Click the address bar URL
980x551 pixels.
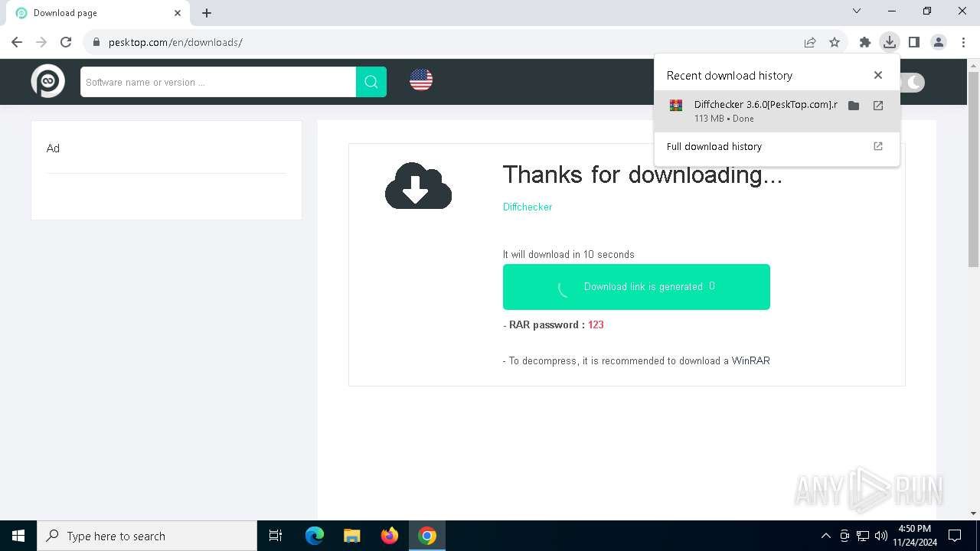coord(175,42)
